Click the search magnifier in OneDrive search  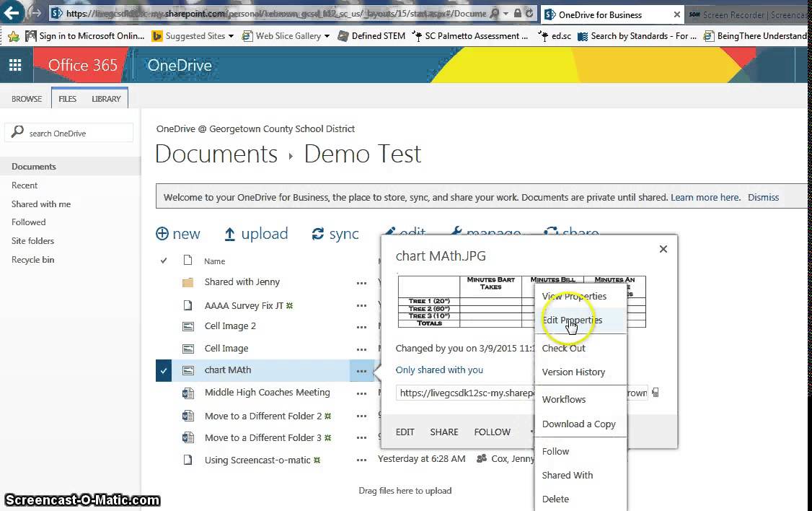(x=17, y=131)
